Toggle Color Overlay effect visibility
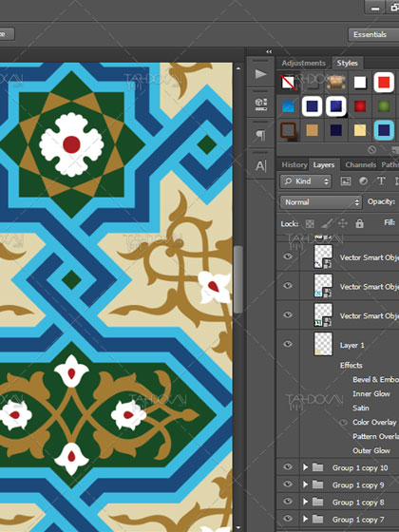Screen dimensions: 399x532 pos(343,423)
